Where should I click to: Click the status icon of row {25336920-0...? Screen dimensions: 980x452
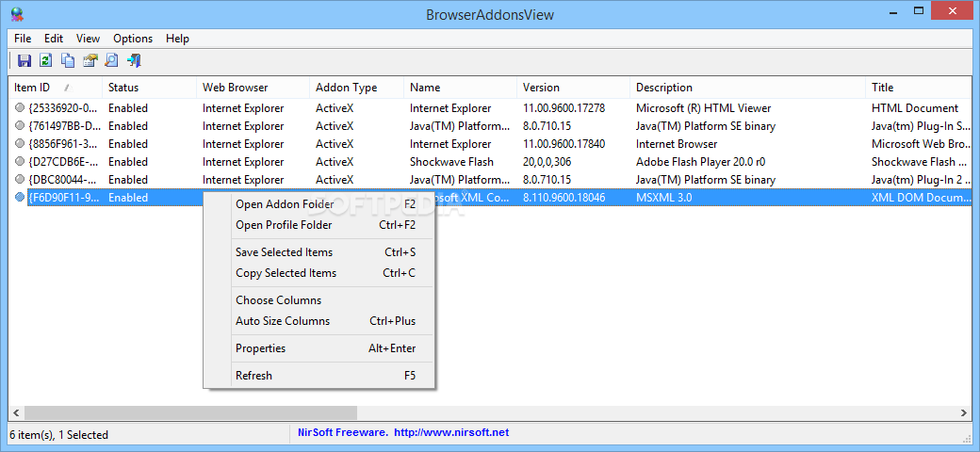pyautogui.click(x=20, y=108)
